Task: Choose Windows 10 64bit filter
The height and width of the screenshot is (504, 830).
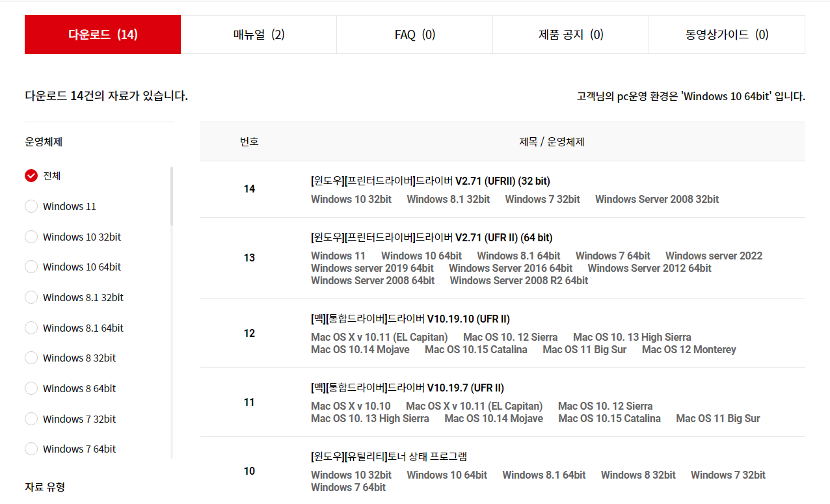Action: [31, 267]
